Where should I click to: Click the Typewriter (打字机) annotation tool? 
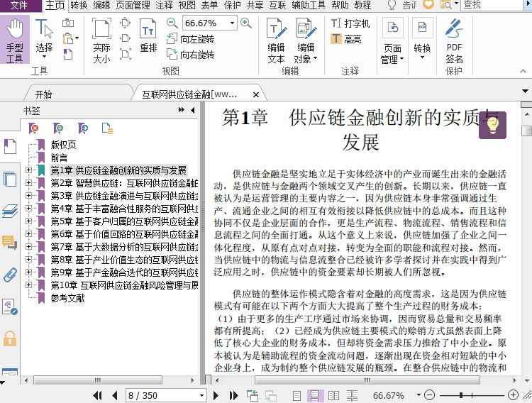coord(350,23)
